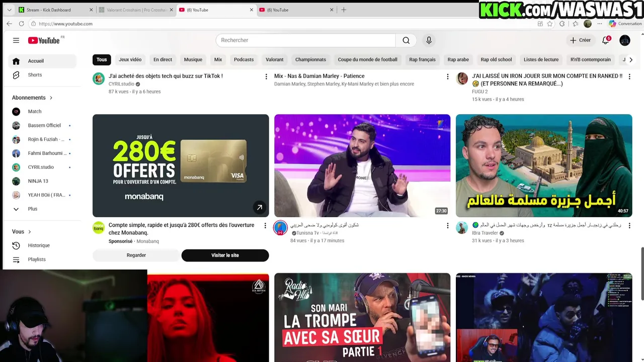Select the Coupe du monde de football chip
The width and height of the screenshot is (644, 362).
pos(367,60)
